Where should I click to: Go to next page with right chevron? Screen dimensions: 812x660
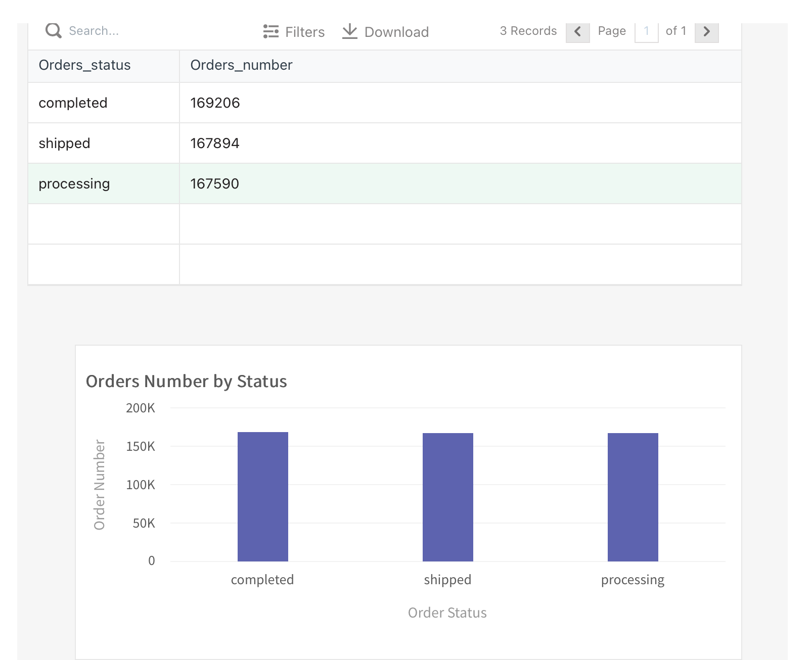[706, 32]
